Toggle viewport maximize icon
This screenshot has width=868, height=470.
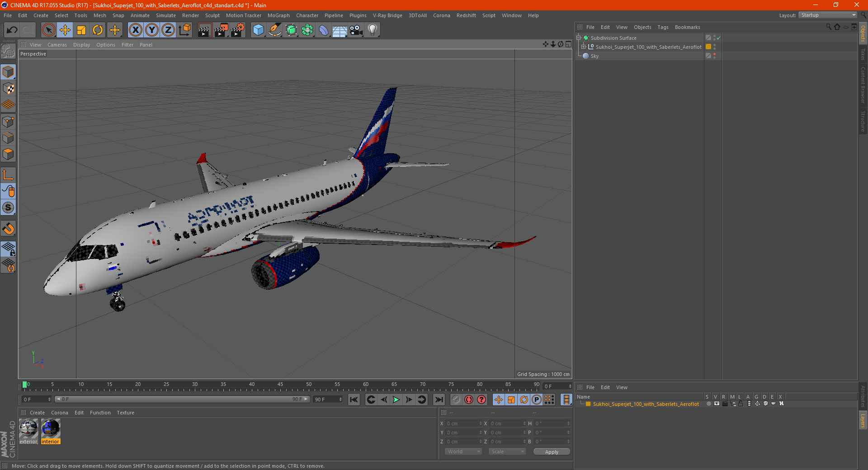pos(568,44)
